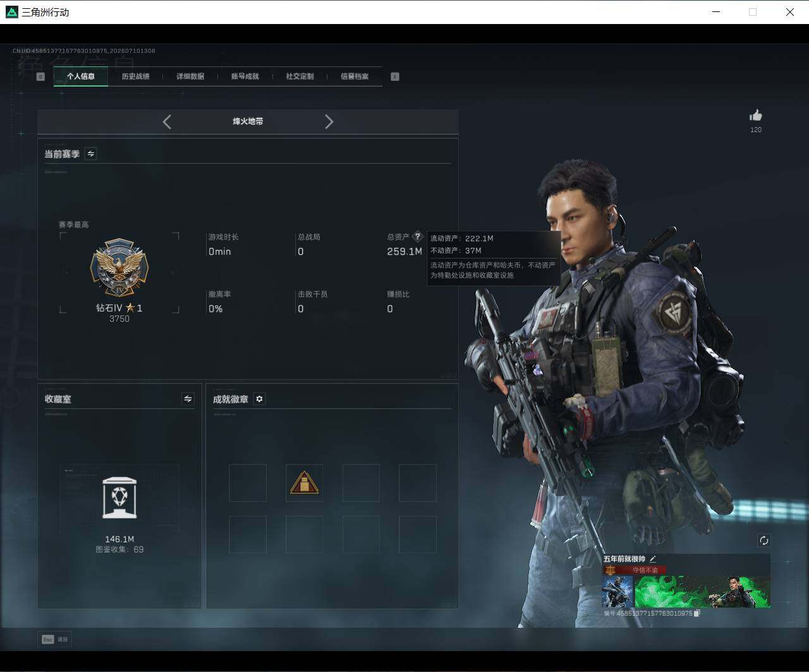Switch to the 历史战绩 tab
Screen dimensions: 809x672
135,76
